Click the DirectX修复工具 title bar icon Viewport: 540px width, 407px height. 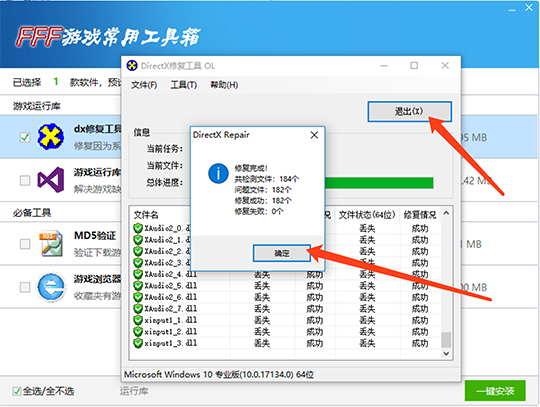pos(132,65)
